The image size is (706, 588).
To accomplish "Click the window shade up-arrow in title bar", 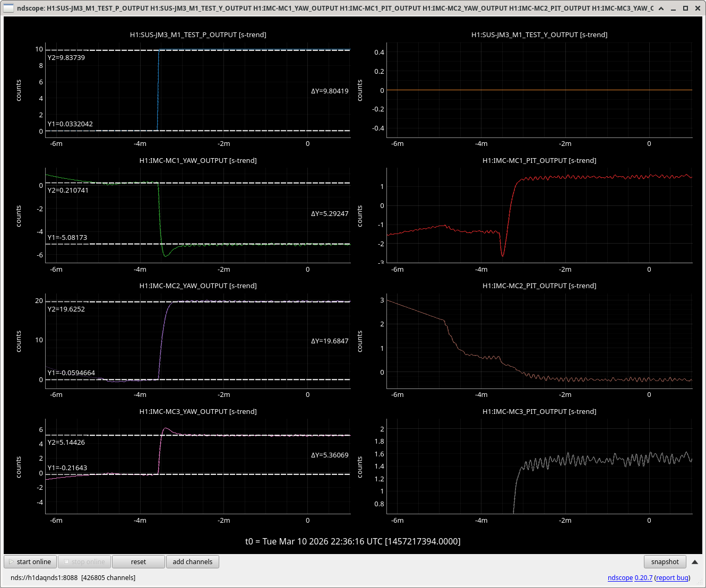I will click(662, 8).
